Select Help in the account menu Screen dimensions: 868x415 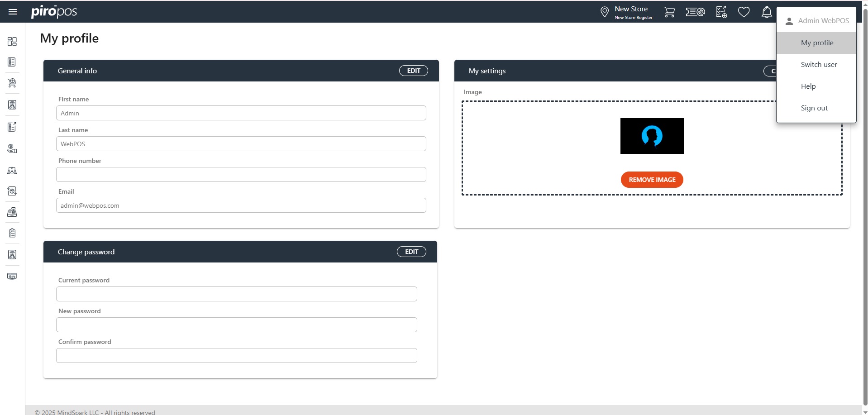(x=808, y=86)
